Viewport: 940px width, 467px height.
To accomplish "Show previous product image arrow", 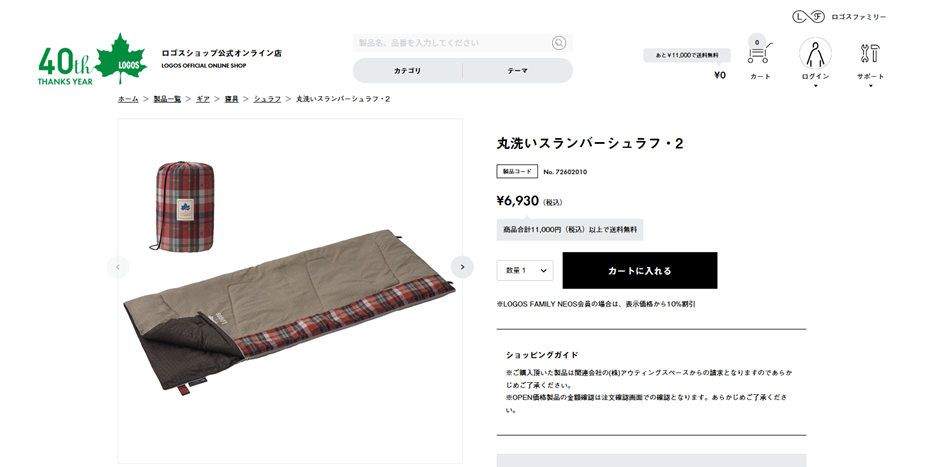I will point(118,267).
